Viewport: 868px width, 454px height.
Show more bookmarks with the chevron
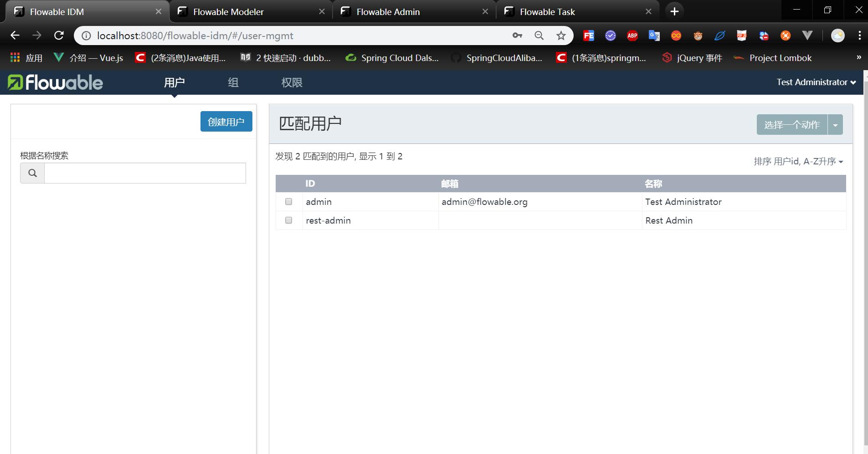pos(858,57)
